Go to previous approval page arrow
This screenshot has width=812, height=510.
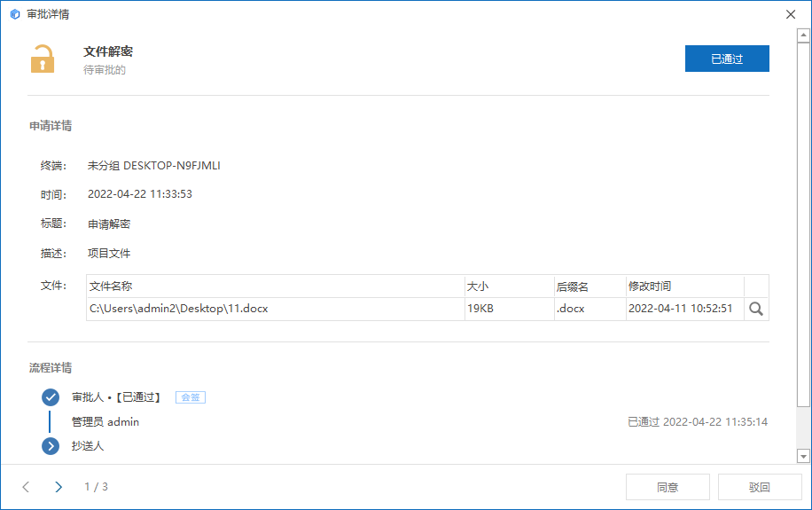tap(26, 487)
